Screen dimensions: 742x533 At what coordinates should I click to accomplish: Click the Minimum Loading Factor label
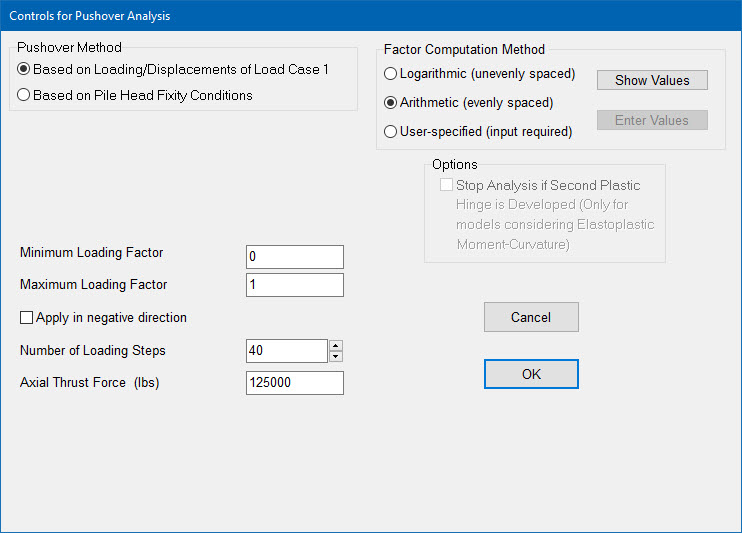point(91,252)
